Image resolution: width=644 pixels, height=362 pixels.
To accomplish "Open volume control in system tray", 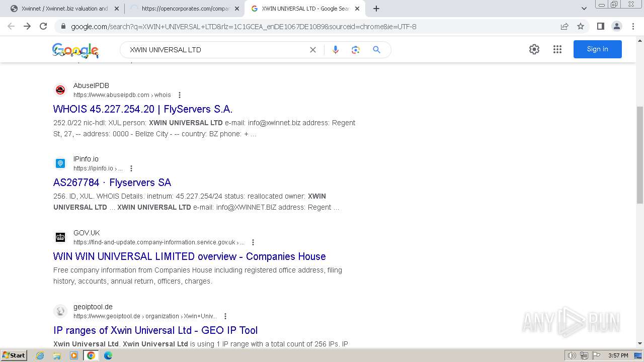I will [572, 355].
